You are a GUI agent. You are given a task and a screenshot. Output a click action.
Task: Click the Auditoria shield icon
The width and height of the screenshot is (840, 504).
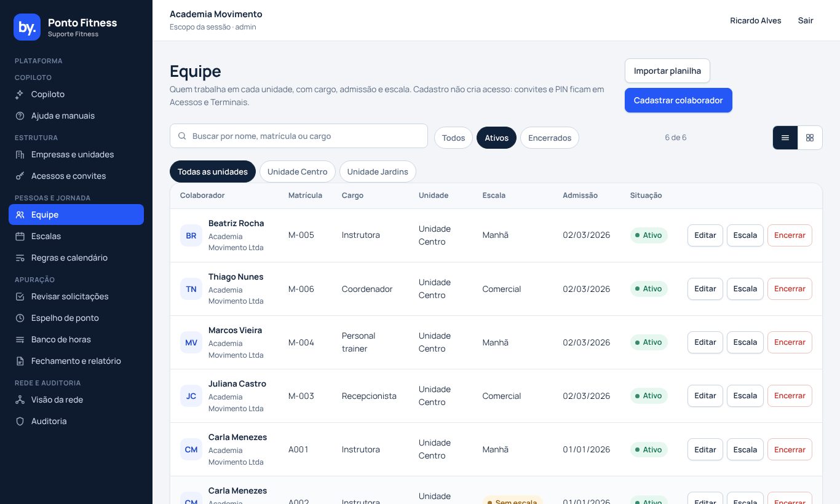click(x=20, y=421)
